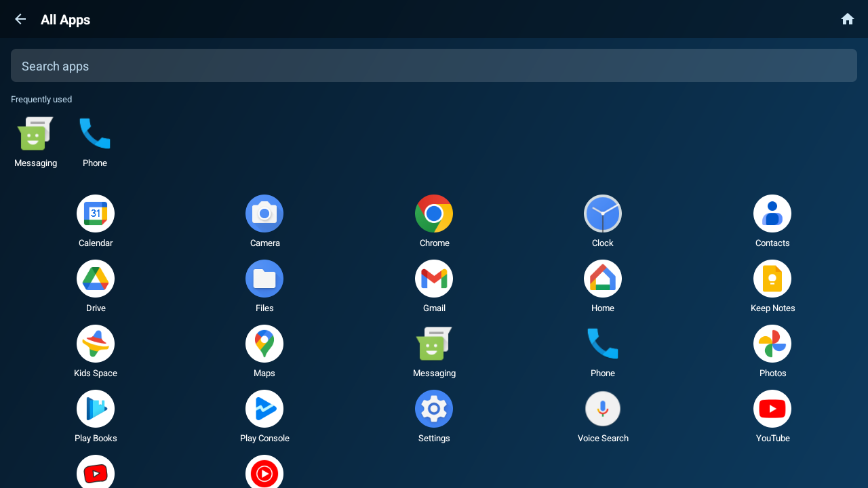Go back using the arrow beside All Apps
This screenshot has height=488, width=868.
click(x=20, y=19)
